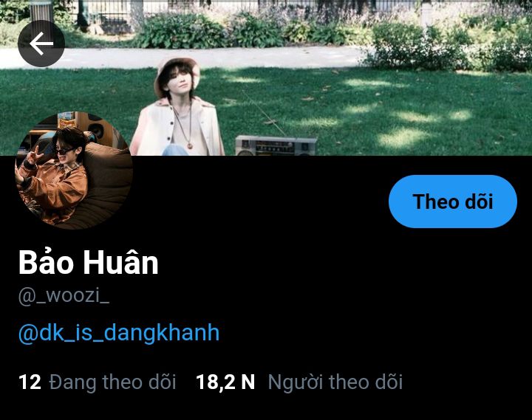The height and width of the screenshot is (420, 532).
Task: Tap the Theo dõi follow button
Action: 453,202
